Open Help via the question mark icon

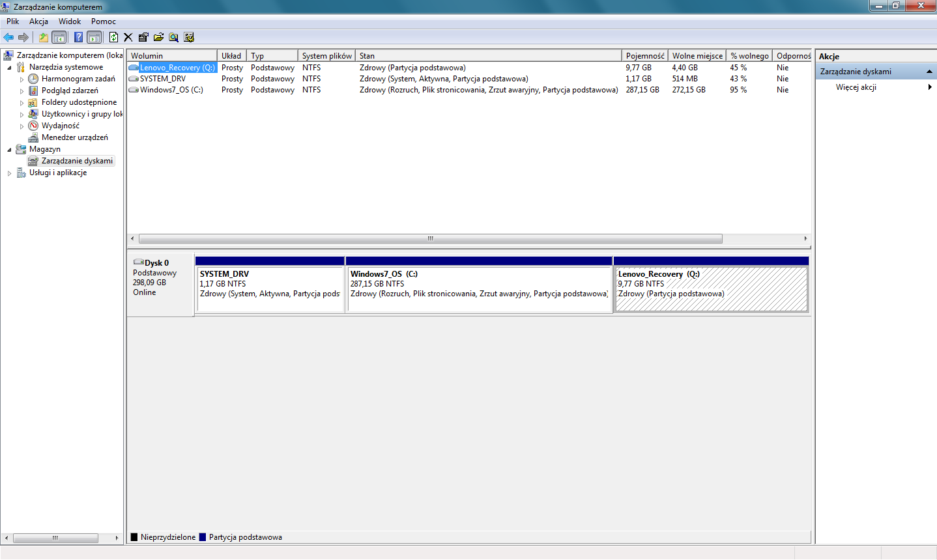(78, 37)
